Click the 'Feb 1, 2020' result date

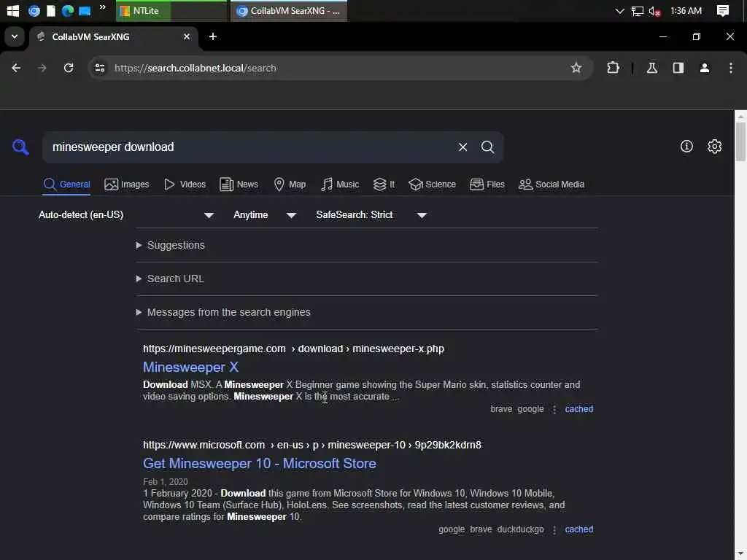click(166, 482)
